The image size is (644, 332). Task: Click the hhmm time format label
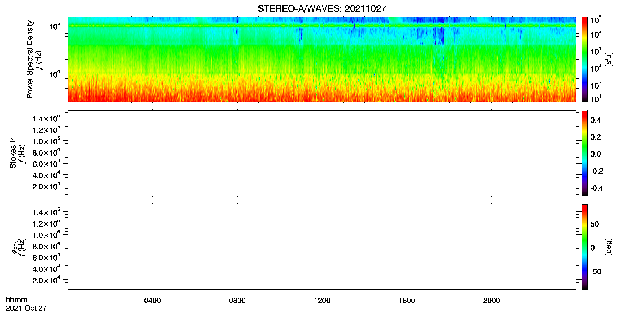pos(17,300)
